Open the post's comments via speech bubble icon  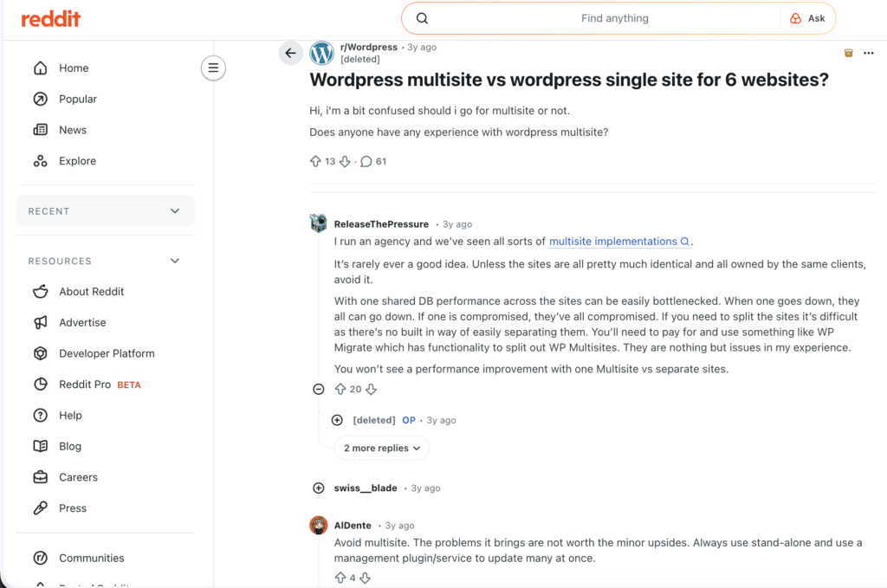pos(366,161)
